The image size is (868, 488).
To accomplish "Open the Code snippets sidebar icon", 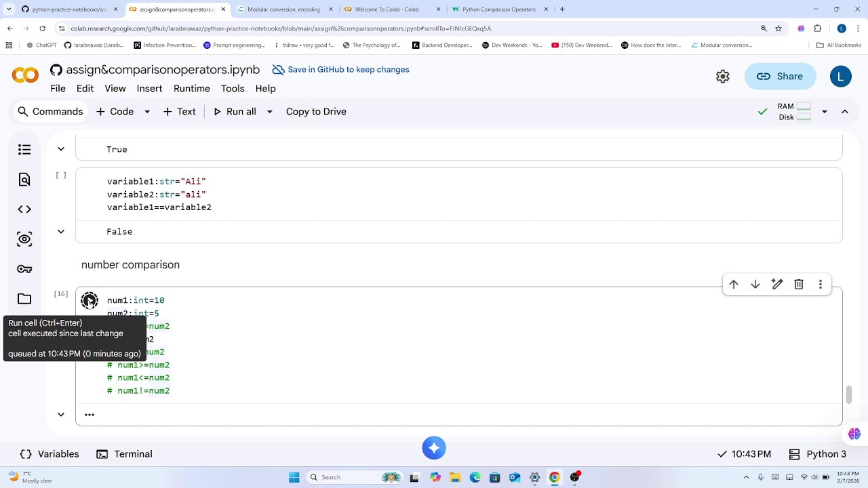I will [24, 209].
